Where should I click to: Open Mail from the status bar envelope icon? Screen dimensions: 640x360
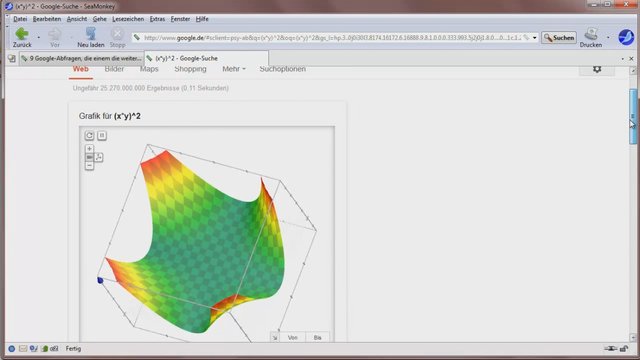tap(23, 349)
